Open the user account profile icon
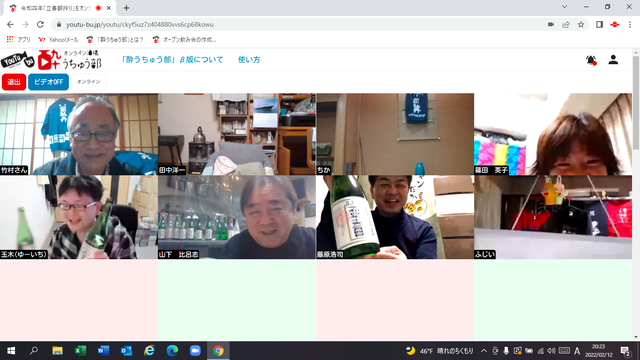 (x=613, y=60)
